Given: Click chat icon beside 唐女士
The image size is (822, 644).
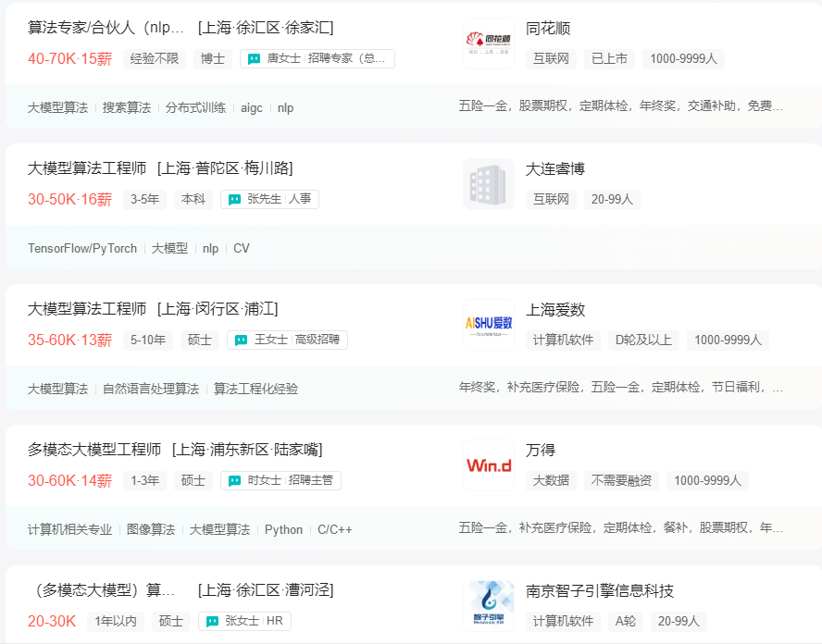Looking at the screenshot, I should 254,58.
